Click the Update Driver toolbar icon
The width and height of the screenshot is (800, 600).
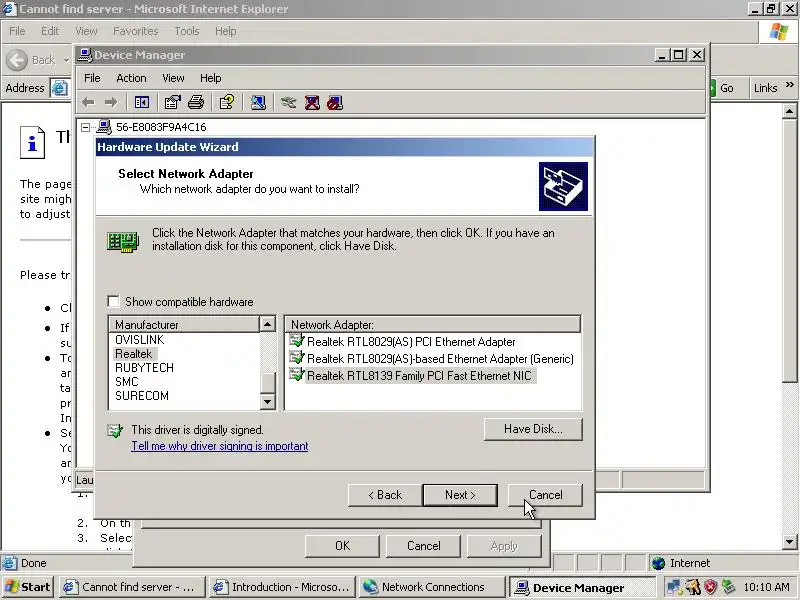[x=288, y=103]
